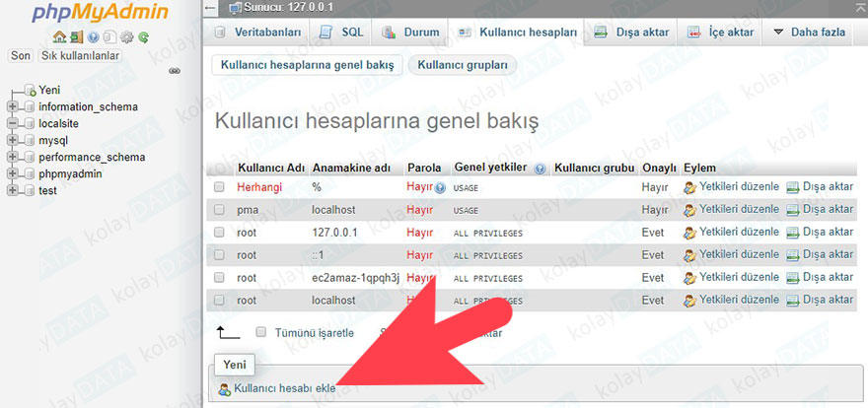Click the new database icon beside Yeni
868x408 pixels.
point(31,90)
